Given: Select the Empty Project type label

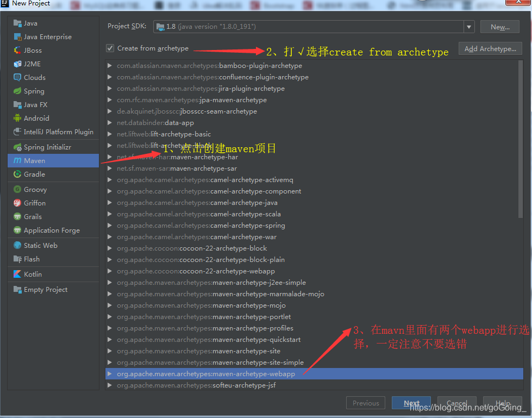Looking at the screenshot, I should (x=46, y=289).
